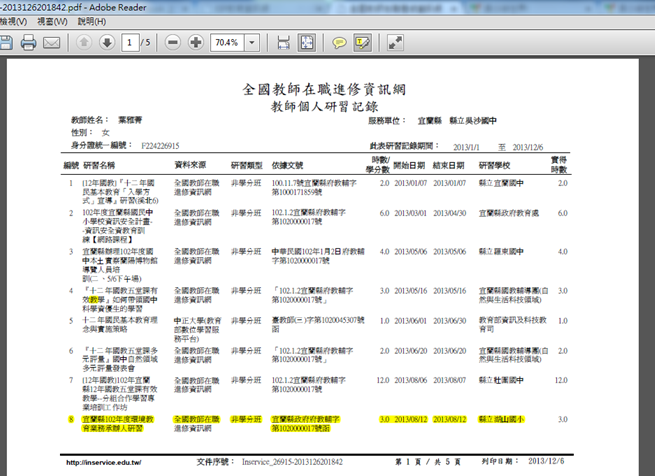Click the 70.4% zoom value field

(226, 43)
